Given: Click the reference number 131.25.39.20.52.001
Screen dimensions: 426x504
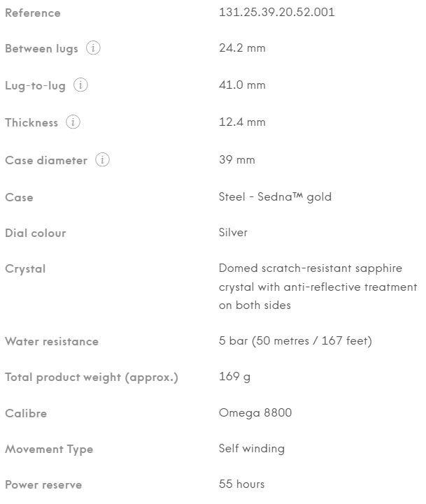Looking at the screenshot, I should click(276, 13).
